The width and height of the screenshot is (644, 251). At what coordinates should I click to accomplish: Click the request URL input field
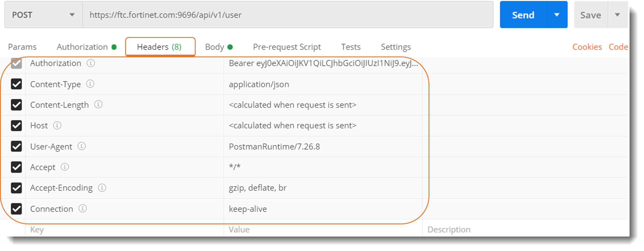(x=275, y=15)
